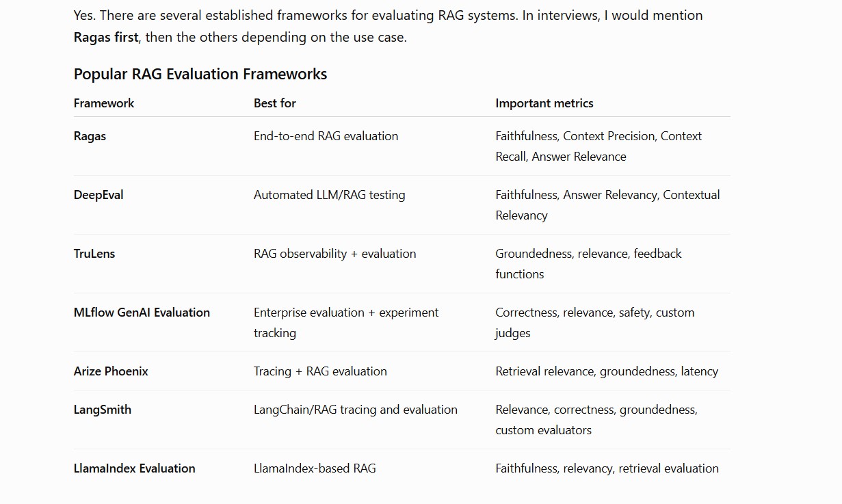Click 'Retrieval relevance, groundedness, latency' cell
842x504 pixels.
(x=607, y=371)
